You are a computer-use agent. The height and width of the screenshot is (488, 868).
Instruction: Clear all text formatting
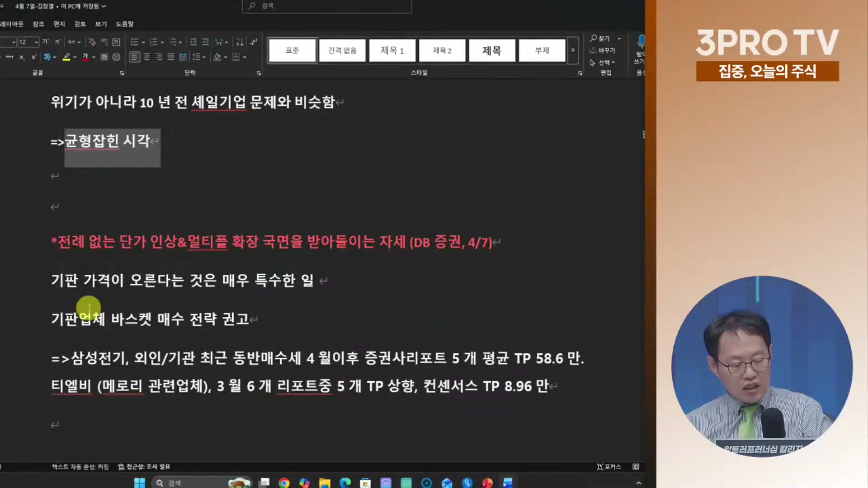point(92,42)
